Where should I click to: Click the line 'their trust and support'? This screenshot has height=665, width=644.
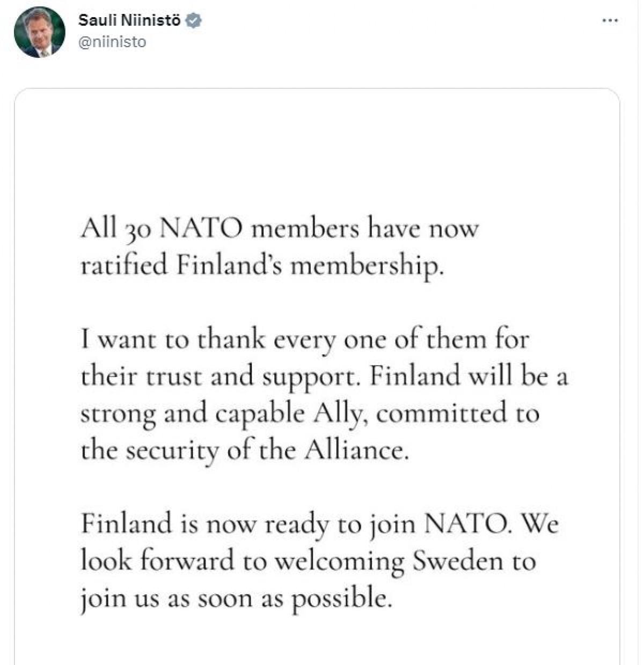pyautogui.click(x=324, y=376)
